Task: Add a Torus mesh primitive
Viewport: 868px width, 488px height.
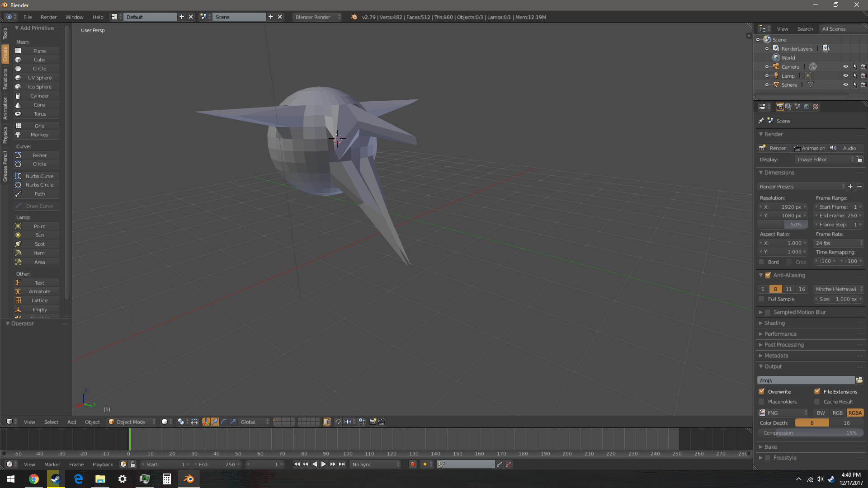Action: (37, 114)
